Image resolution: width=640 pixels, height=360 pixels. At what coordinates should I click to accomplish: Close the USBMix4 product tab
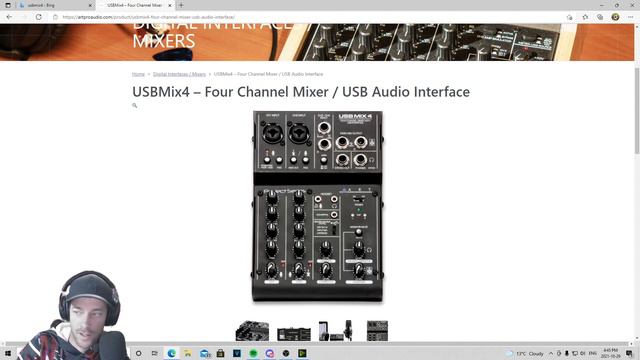pyautogui.click(x=170, y=5)
